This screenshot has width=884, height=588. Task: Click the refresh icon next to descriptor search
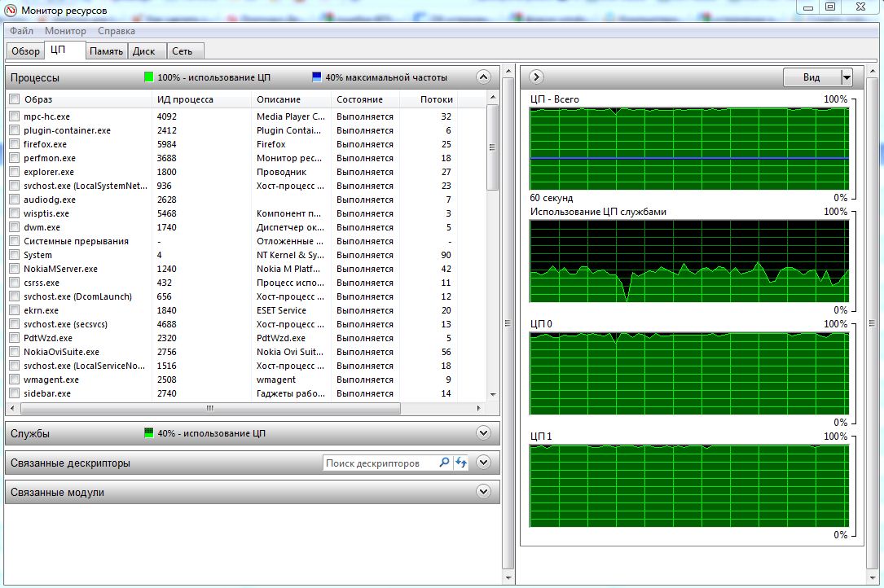[x=462, y=463]
